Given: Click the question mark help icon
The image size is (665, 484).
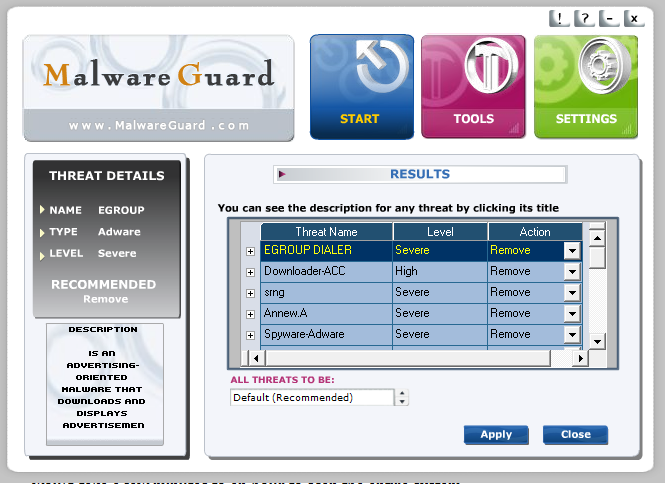Looking at the screenshot, I should click(584, 19).
